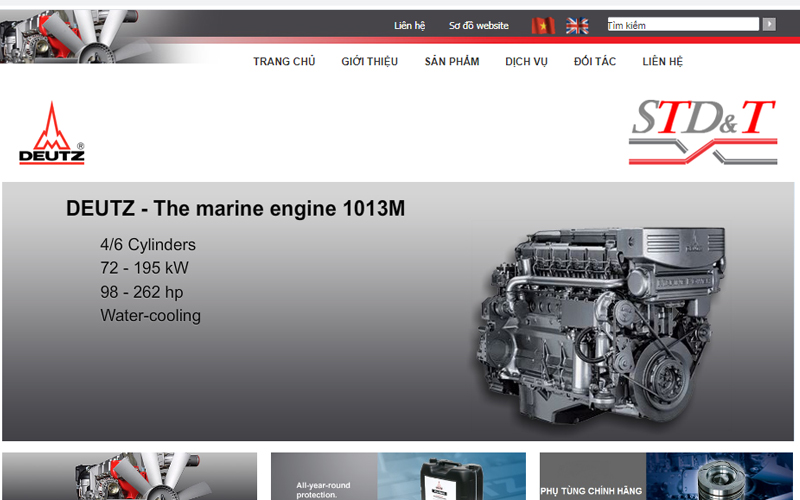Screen dimensions: 800x500
Task: Click the 'DEUTZ - The marine engine 1013M' heading
Action: pyautogui.click(x=235, y=209)
